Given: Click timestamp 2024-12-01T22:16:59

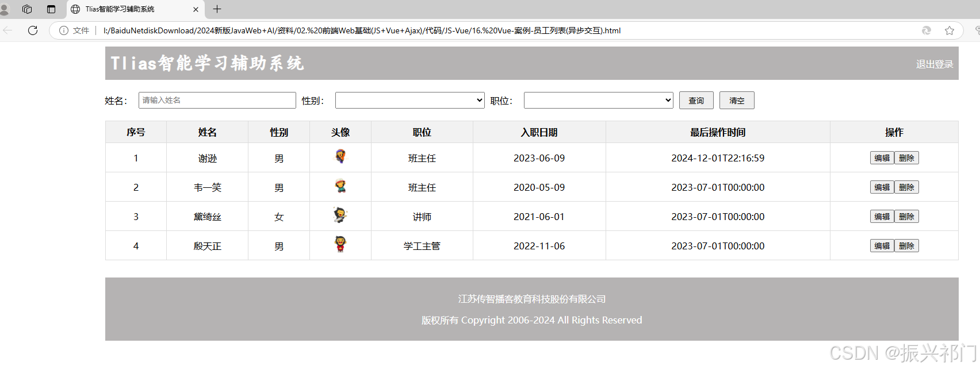Looking at the screenshot, I should pyautogui.click(x=718, y=158).
